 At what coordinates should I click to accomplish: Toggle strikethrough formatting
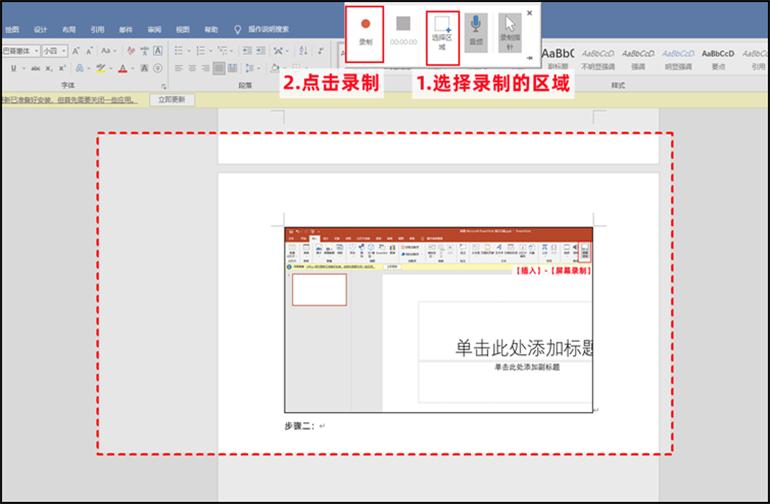tap(35, 68)
